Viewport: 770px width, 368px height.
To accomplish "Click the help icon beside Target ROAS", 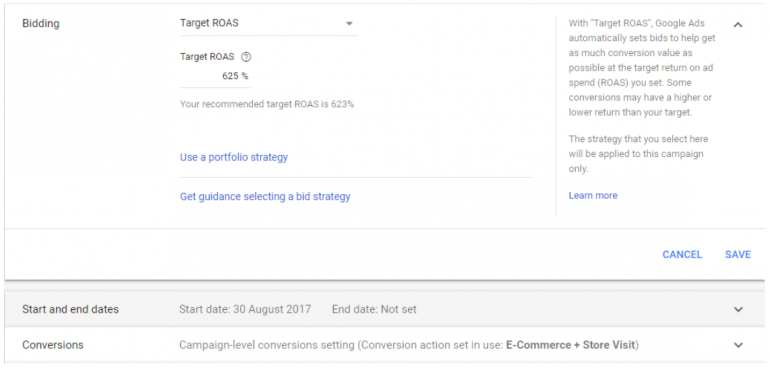I will 247,57.
